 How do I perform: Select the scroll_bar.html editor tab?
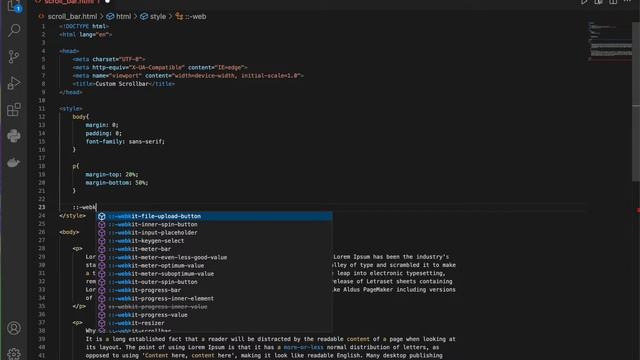point(72,2)
